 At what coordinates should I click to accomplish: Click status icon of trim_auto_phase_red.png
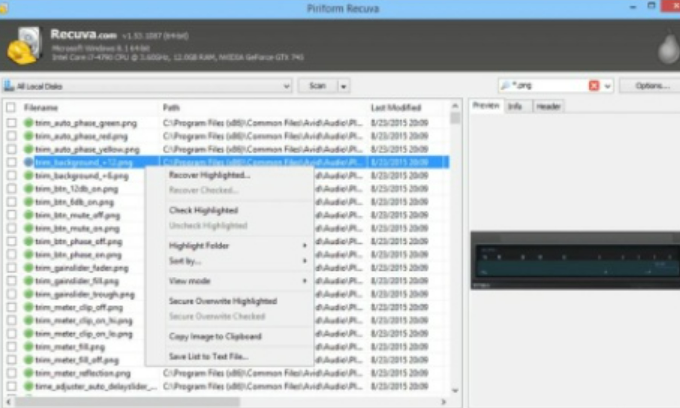tap(29, 135)
